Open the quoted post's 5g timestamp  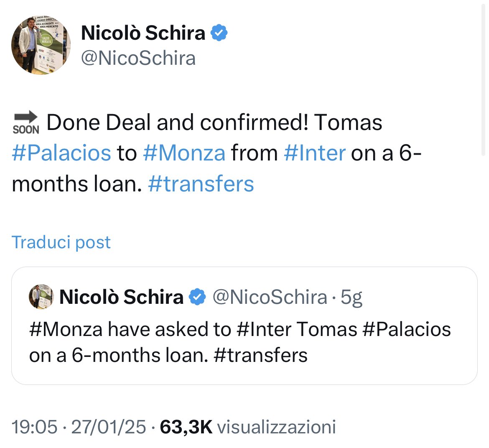coord(351,298)
